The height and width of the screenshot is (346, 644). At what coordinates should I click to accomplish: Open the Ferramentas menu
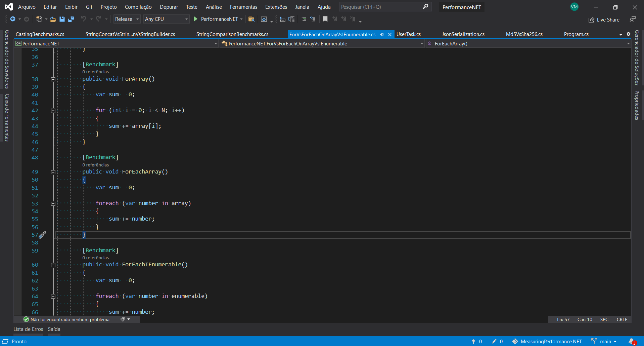(x=243, y=7)
